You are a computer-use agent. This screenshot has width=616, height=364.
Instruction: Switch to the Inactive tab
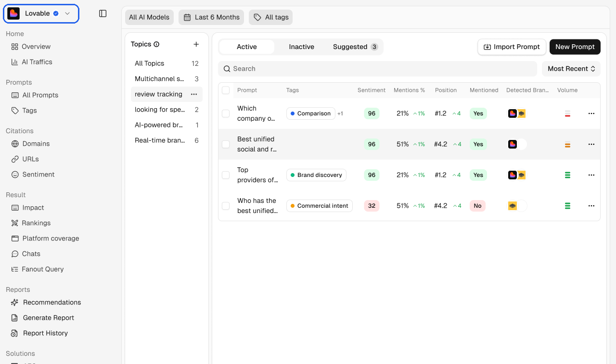pyautogui.click(x=301, y=47)
